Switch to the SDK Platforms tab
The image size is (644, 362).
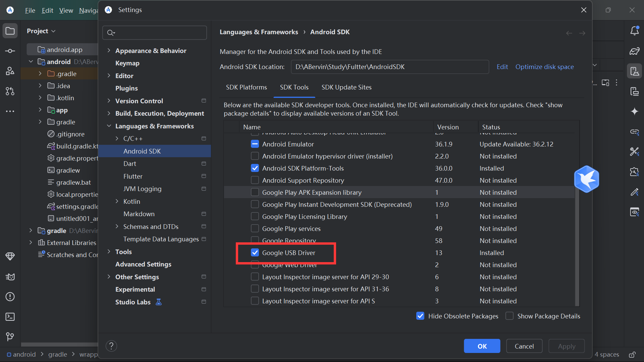(246, 87)
